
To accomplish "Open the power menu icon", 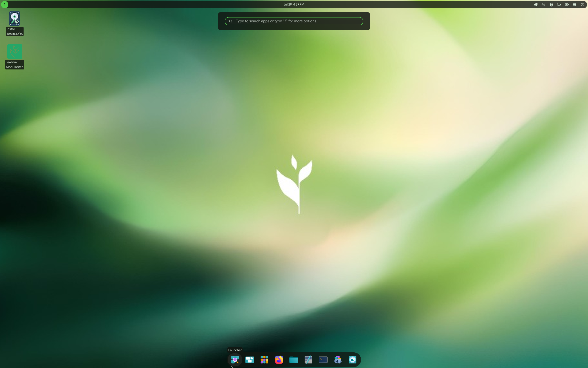I will (x=582, y=4).
